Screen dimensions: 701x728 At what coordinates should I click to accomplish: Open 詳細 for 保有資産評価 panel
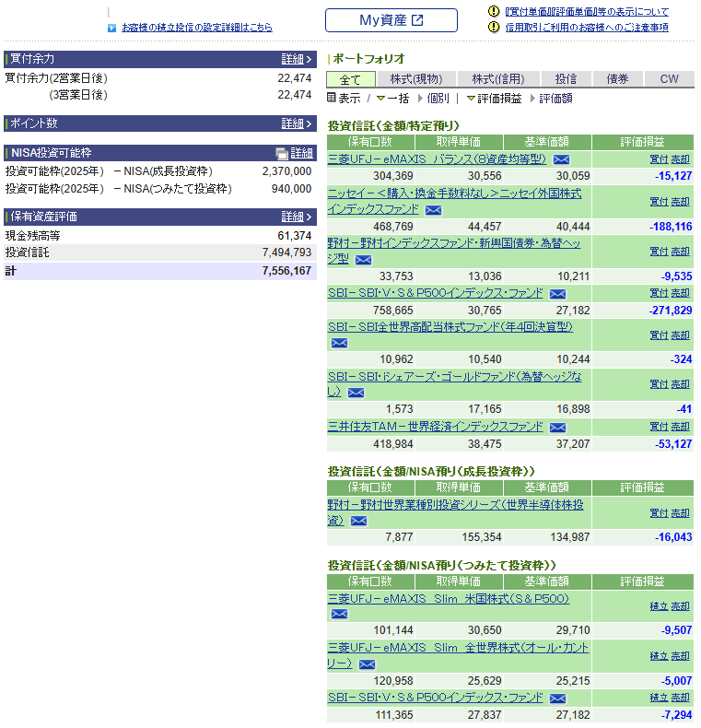[x=297, y=217]
